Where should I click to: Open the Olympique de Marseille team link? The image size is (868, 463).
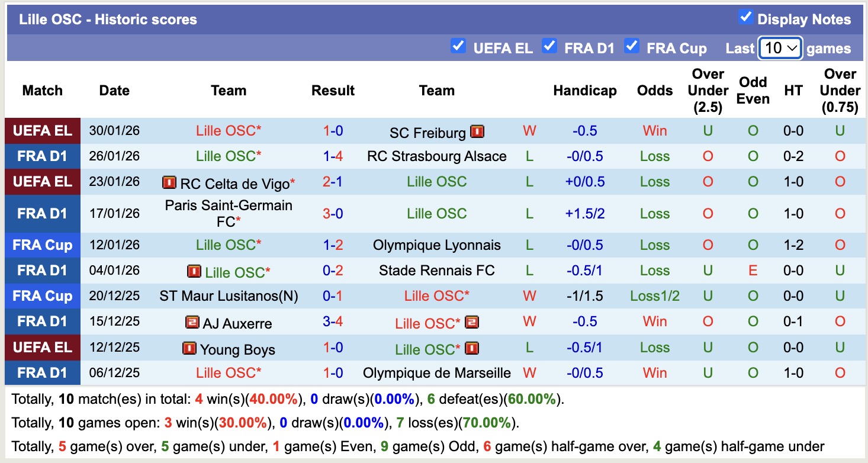pos(436,373)
